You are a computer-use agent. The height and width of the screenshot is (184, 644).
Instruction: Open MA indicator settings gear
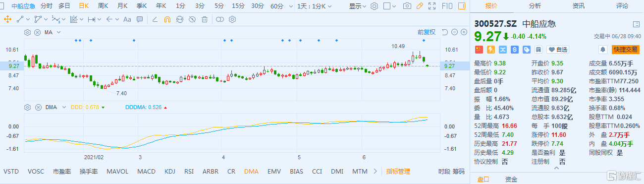click(27, 32)
